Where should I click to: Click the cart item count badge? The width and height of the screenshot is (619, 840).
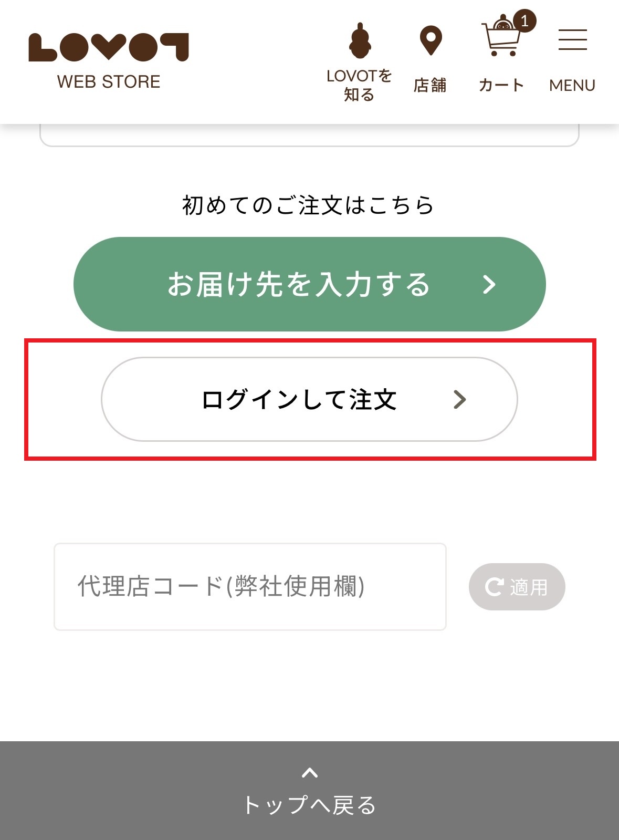(524, 21)
